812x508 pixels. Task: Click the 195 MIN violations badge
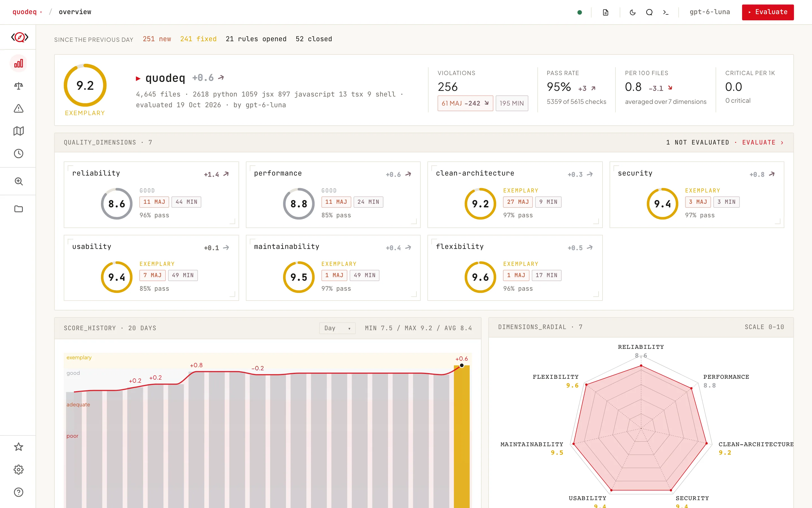point(512,103)
